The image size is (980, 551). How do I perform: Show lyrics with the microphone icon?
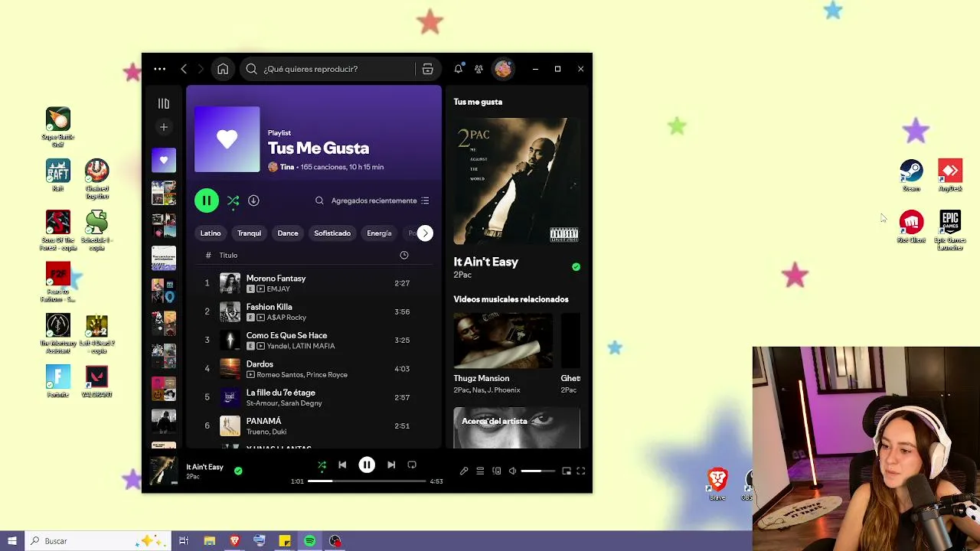[x=464, y=471]
